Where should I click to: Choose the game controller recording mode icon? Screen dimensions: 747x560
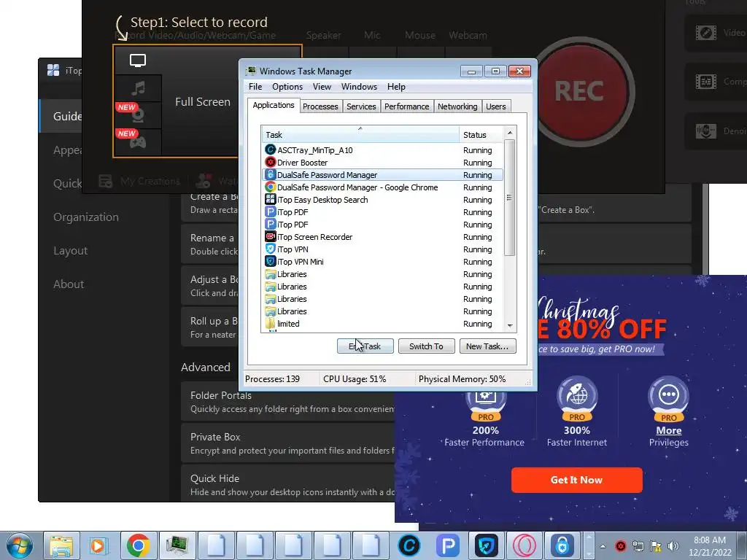click(138, 142)
